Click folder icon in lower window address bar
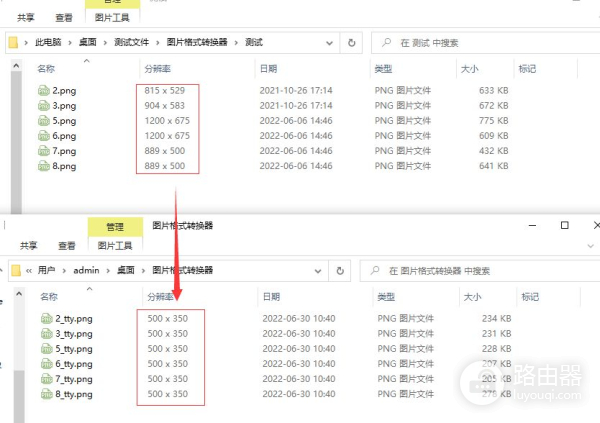Viewport: 600px width, 423px height. click(x=16, y=270)
